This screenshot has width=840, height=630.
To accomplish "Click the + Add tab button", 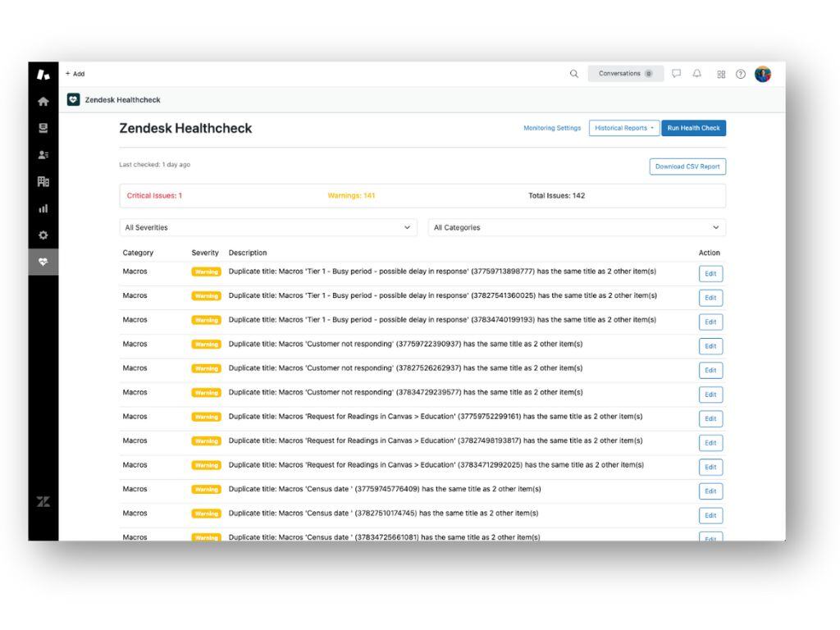I will point(75,74).
